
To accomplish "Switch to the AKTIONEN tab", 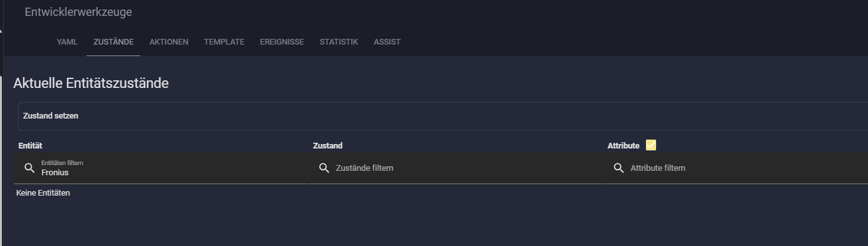I will pyautogui.click(x=169, y=42).
